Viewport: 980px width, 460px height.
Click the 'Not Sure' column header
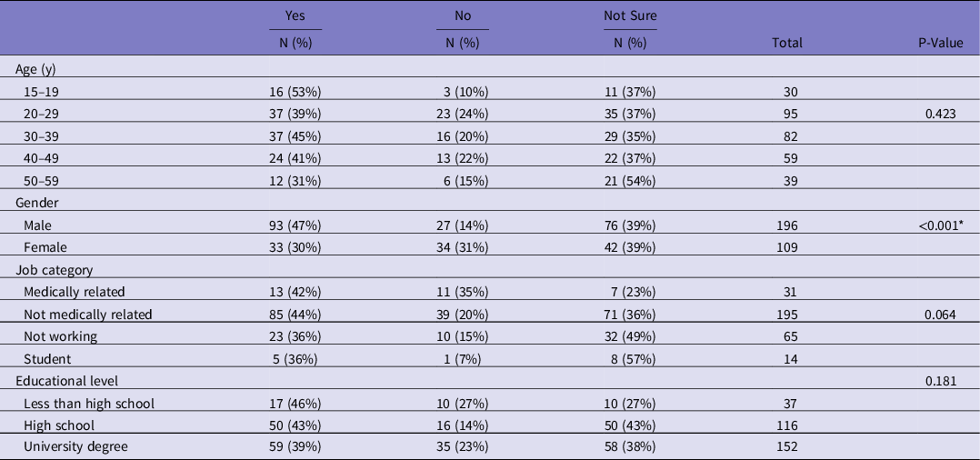(x=630, y=15)
